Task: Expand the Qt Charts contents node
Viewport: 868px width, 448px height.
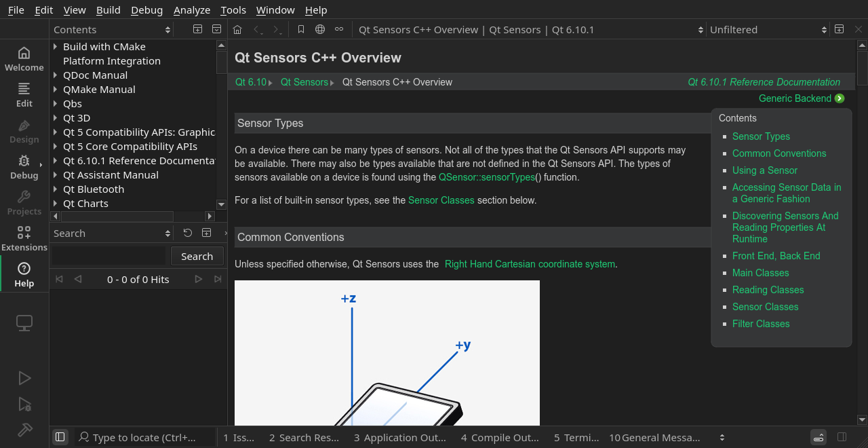Action: [x=56, y=203]
